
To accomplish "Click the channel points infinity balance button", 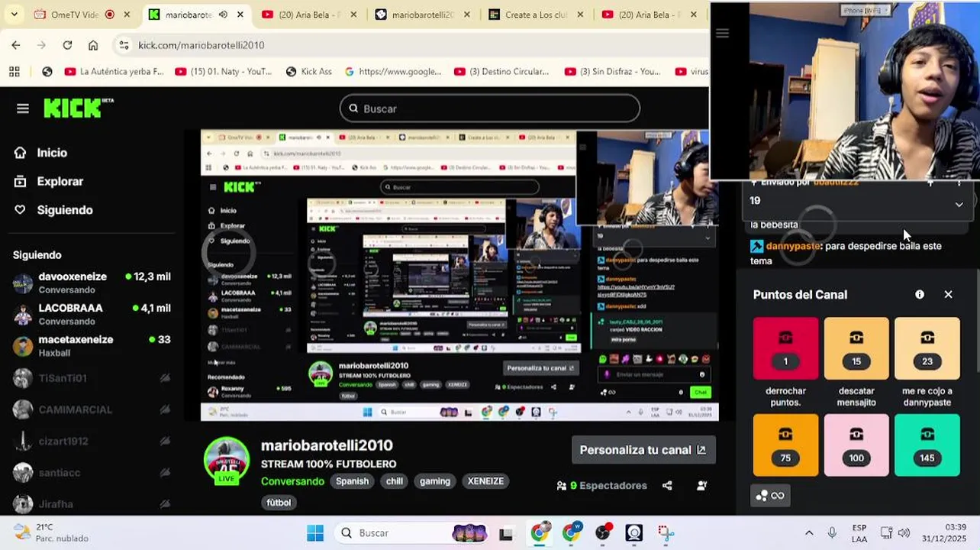I will click(x=770, y=496).
